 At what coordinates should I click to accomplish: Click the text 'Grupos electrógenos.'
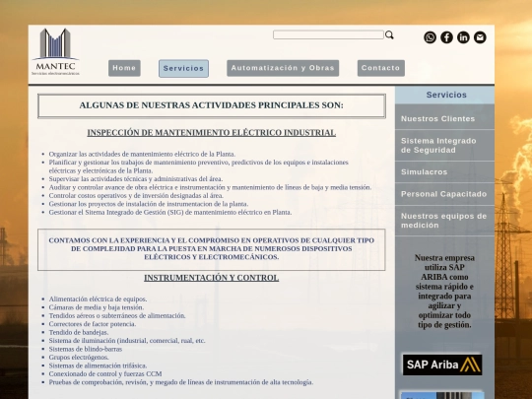pos(79,358)
